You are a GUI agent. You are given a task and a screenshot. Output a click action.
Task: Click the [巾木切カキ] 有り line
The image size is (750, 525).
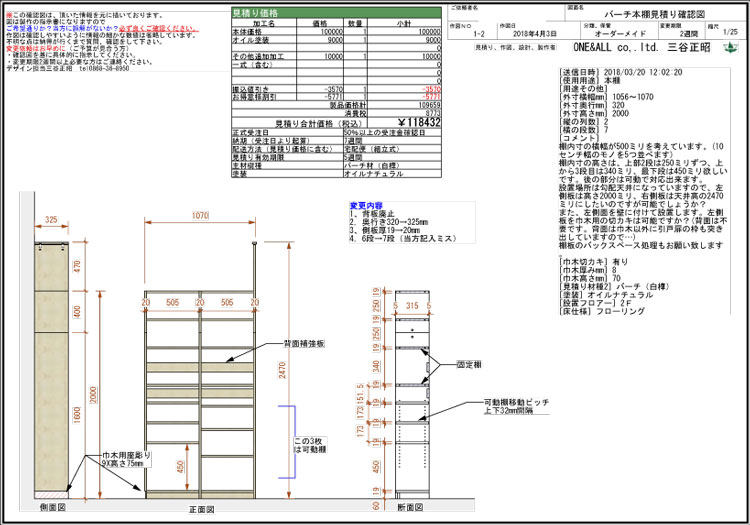tap(594, 262)
